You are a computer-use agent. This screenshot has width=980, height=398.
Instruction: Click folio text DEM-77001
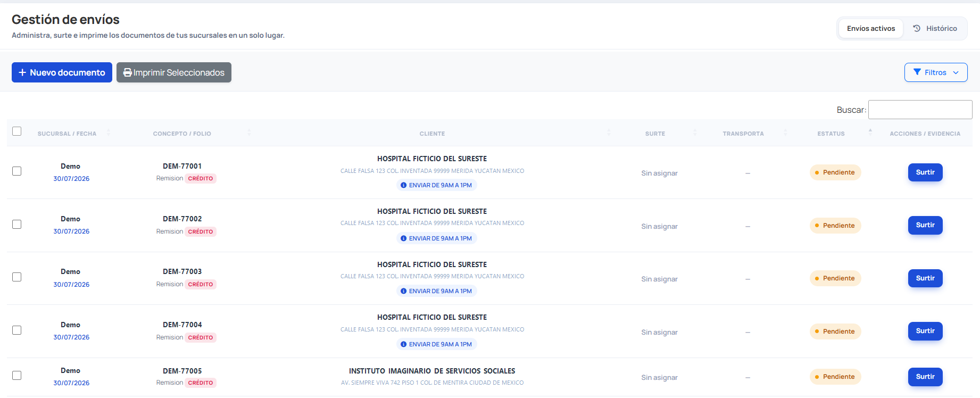pyautogui.click(x=182, y=167)
